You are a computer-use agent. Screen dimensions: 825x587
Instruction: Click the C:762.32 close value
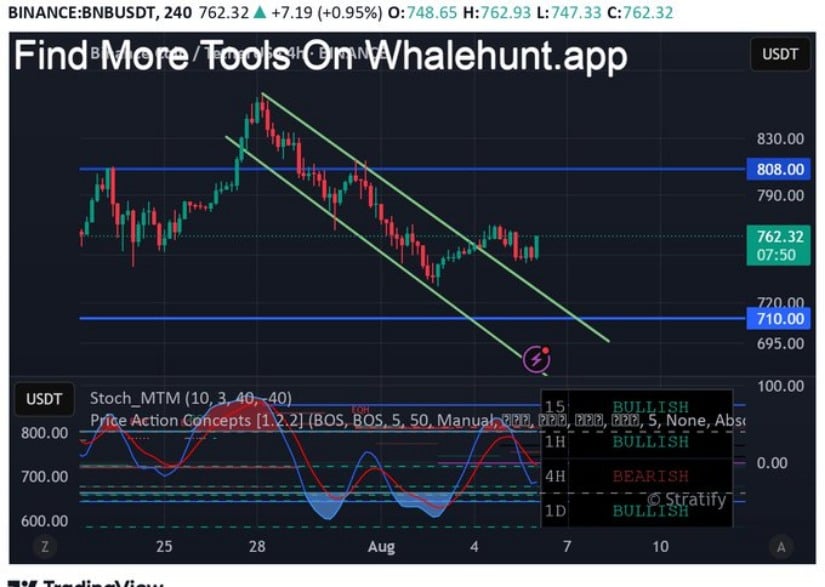640,12
